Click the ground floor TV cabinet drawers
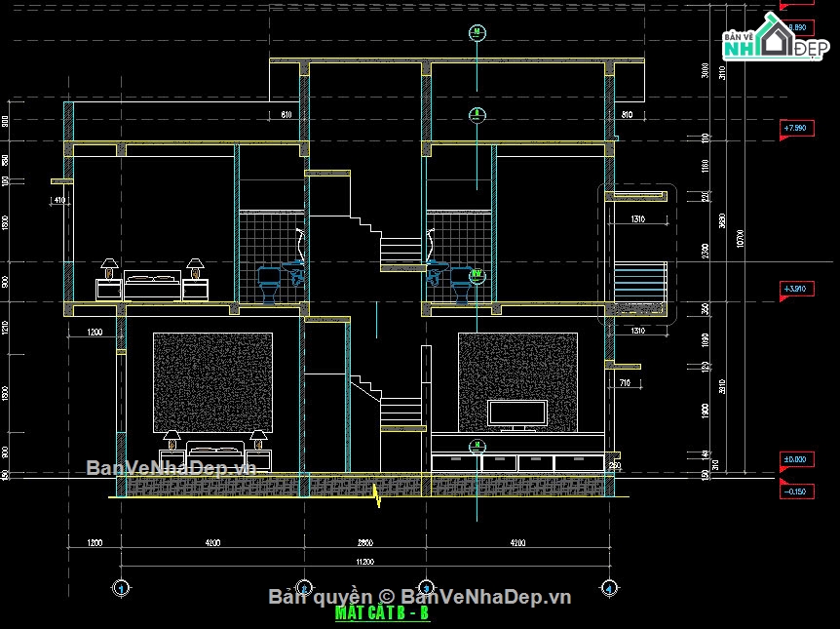The width and height of the screenshot is (840, 629). (x=518, y=463)
